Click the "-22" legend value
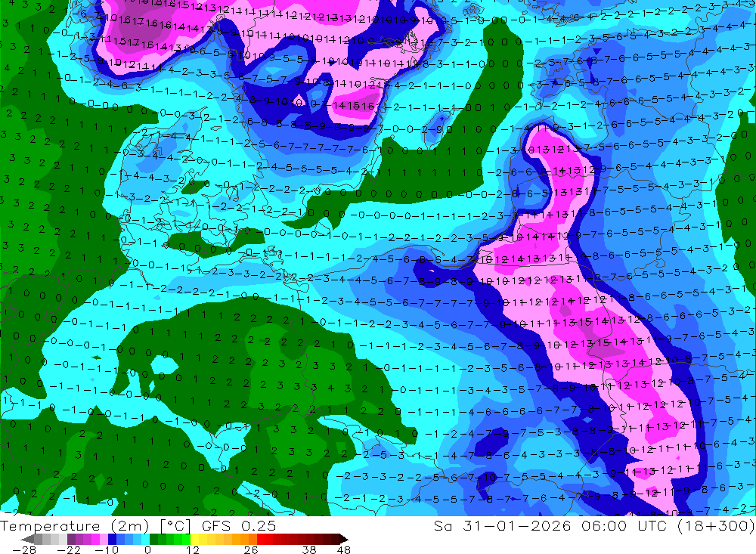Screen dimensions: 756x554 click(69, 549)
